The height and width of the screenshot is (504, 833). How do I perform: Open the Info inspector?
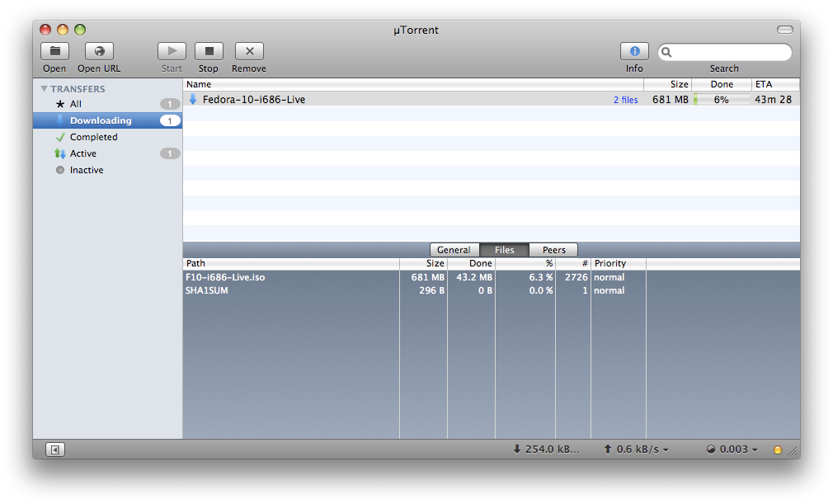coord(634,51)
